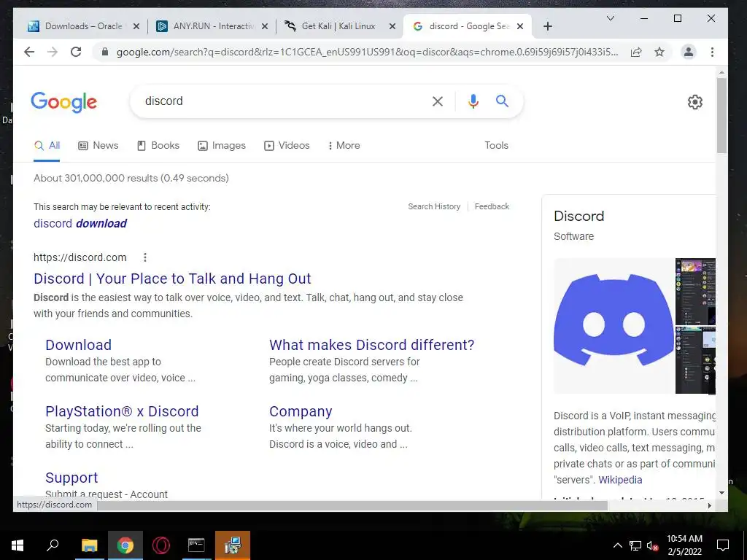Screen dimensions: 747x560
Task: Open the Support sitelink
Action: [71, 478]
